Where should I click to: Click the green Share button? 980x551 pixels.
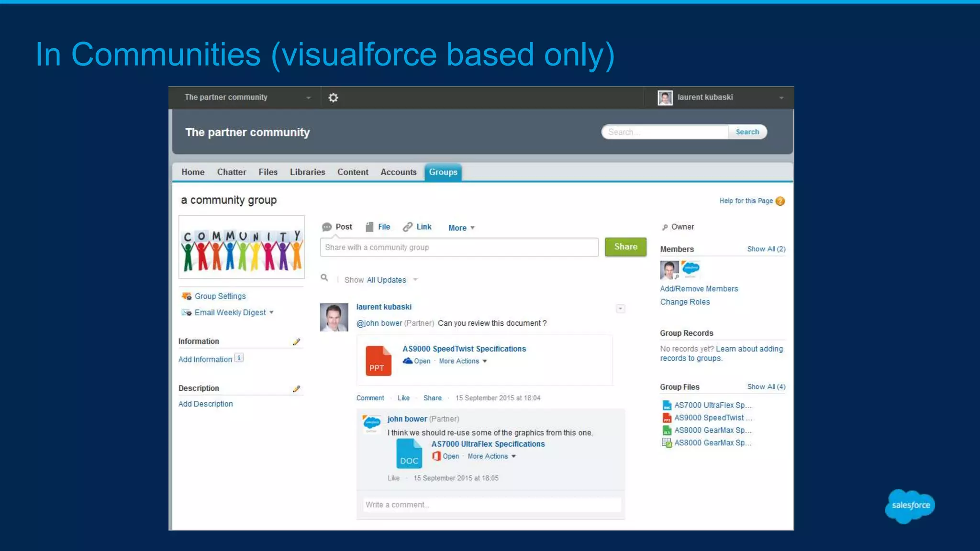click(x=625, y=247)
